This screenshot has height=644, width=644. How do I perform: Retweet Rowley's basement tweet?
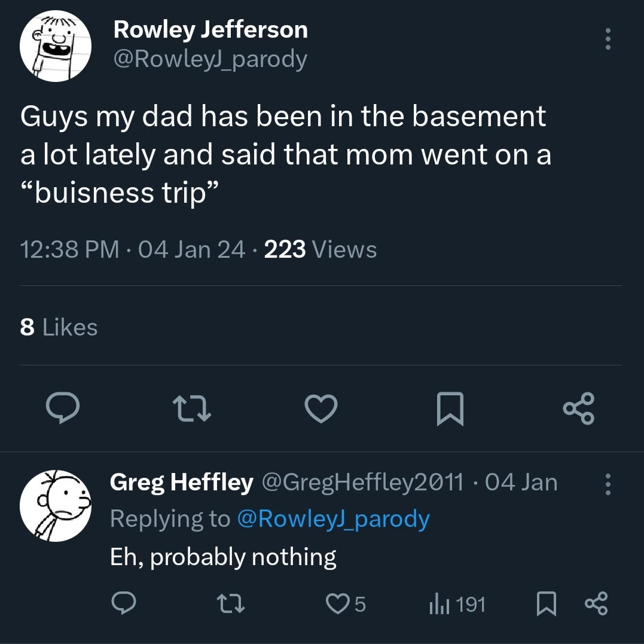[x=193, y=409]
